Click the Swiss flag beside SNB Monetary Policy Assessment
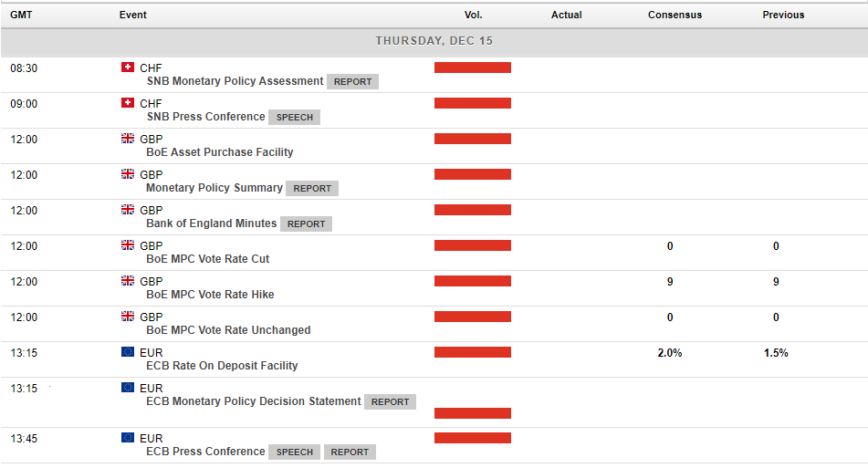 click(127, 68)
